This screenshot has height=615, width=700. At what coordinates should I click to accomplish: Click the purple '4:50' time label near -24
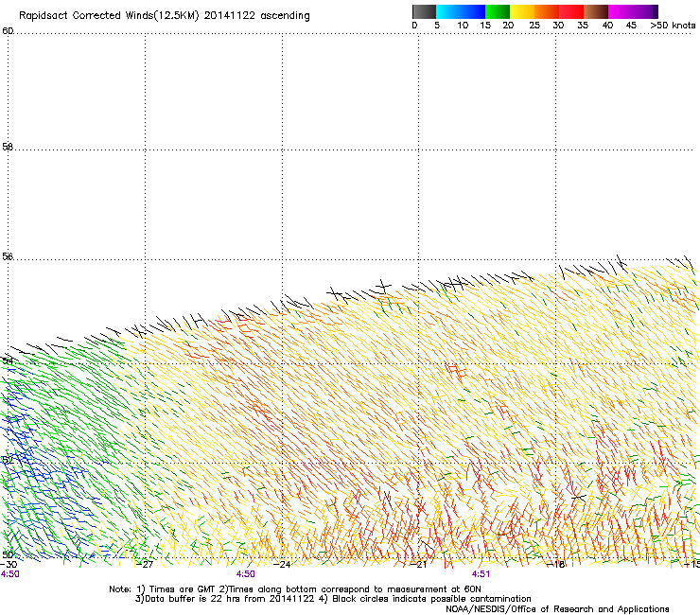click(246, 574)
